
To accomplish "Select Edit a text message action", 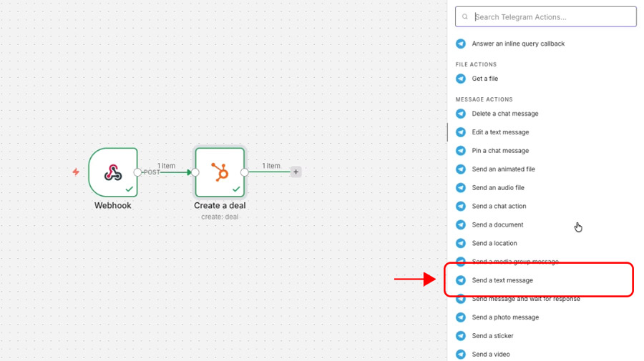I will coord(500,132).
